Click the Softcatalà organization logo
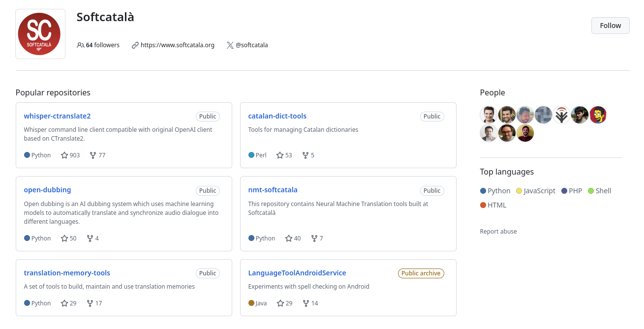Screen dimensions: 644x329 [x=40, y=34]
